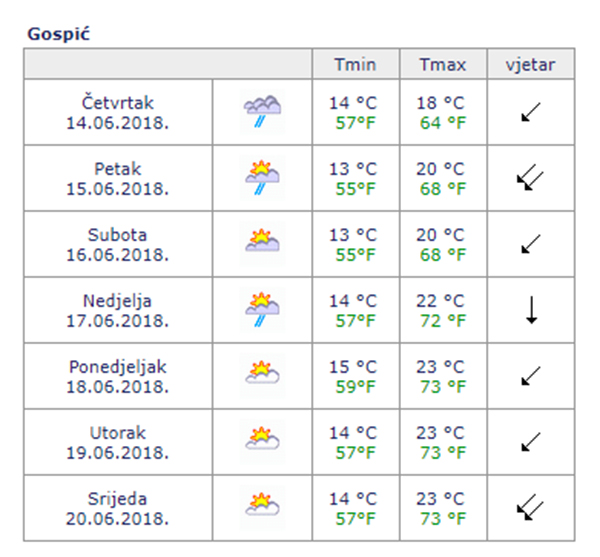
Task: Click the weather icon for Četvrtak 14.06.2018.
Action: point(262,112)
